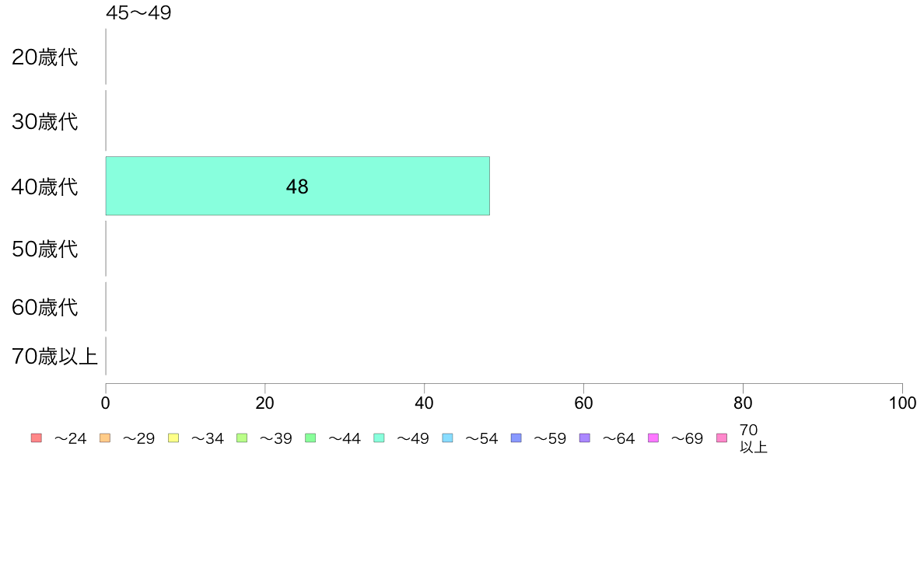Click the ~69 magenta legend swatch
This screenshot has height=572, width=924.
point(653,438)
